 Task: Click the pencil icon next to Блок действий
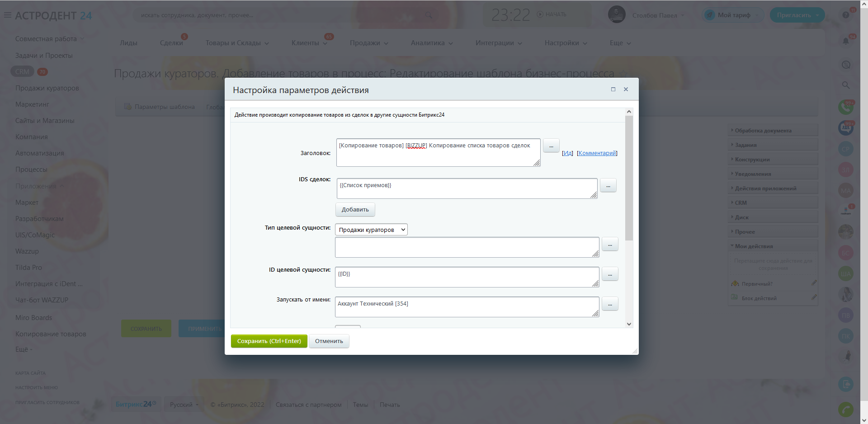coord(814,297)
